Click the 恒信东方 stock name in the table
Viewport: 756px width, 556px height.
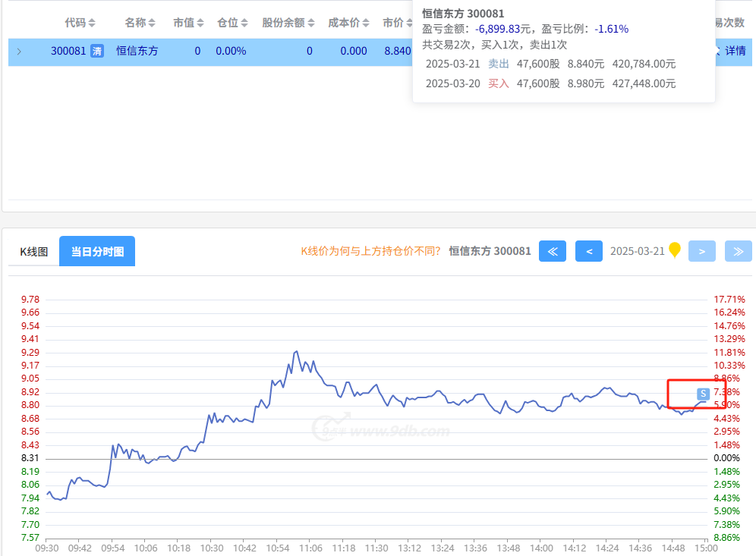[x=137, y=52]
